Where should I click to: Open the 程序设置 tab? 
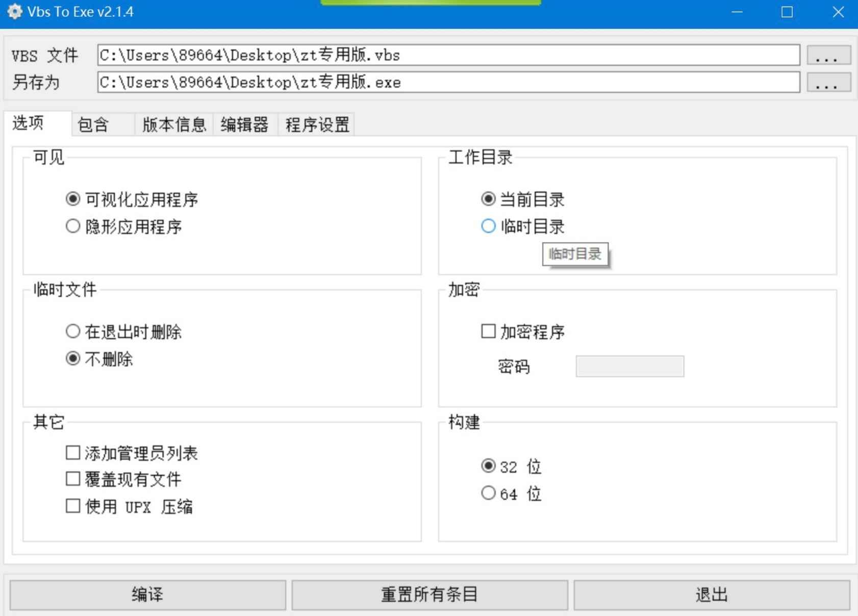317,124
